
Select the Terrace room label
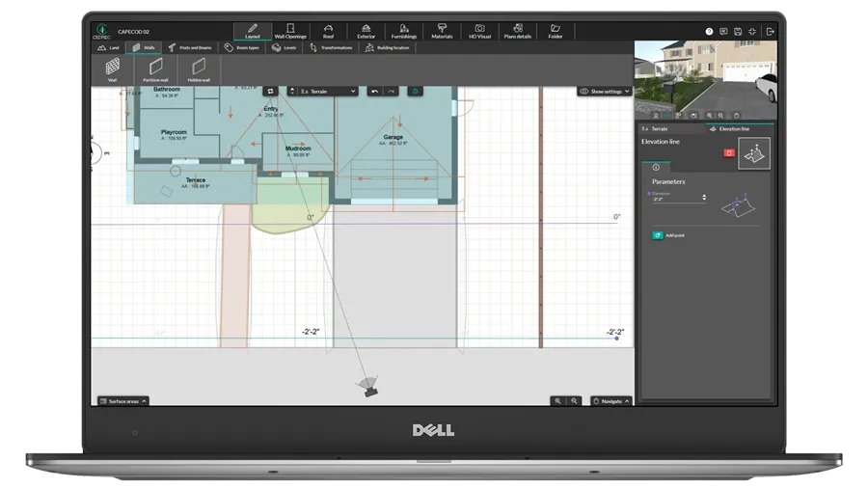pos(196,179)
